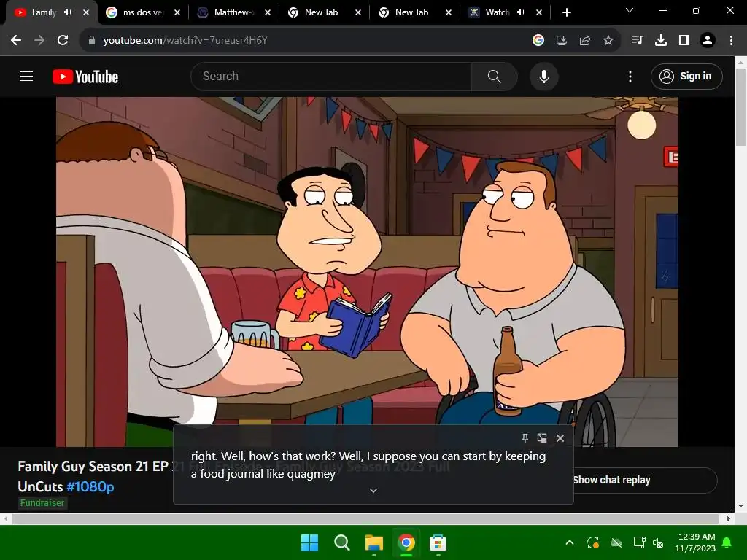
Task: Open Windows taskbar search
Action: [341, 542]
